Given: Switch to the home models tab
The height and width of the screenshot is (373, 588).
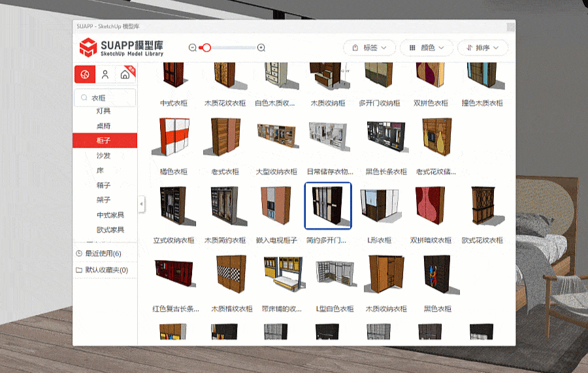Looking at the screenshot, I should (x=125, y=74).
